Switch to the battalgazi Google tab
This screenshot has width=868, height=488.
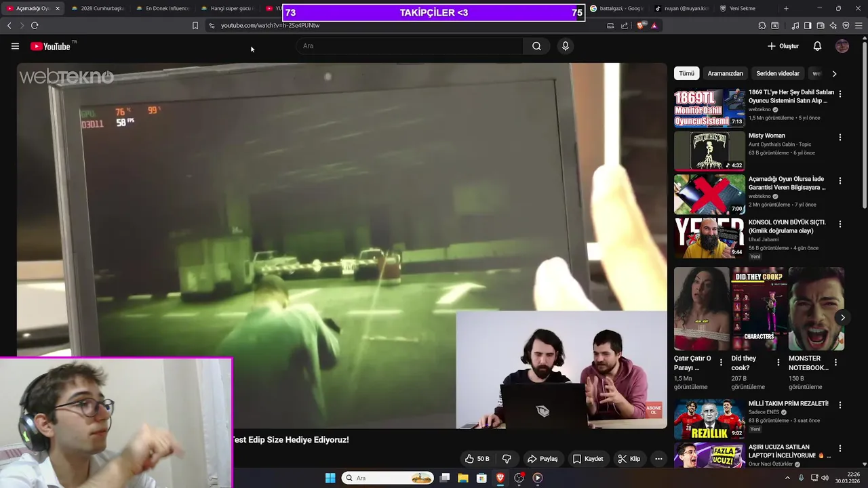point(616,8)
